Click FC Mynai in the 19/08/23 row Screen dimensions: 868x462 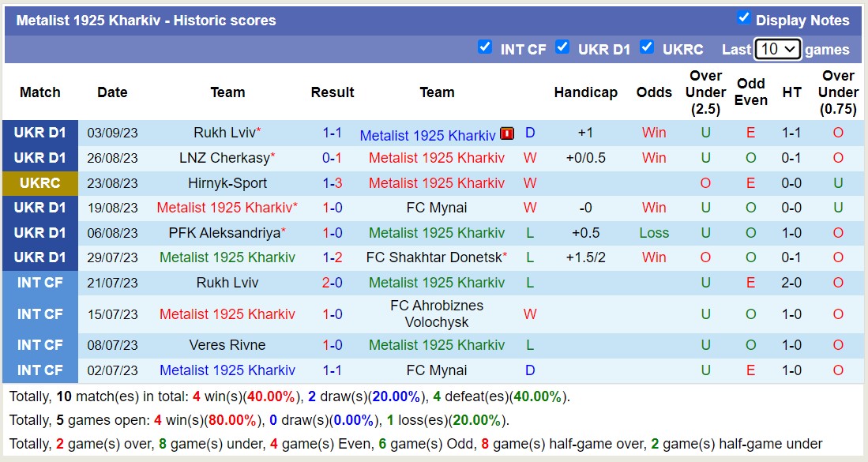(x=437, y=208)
